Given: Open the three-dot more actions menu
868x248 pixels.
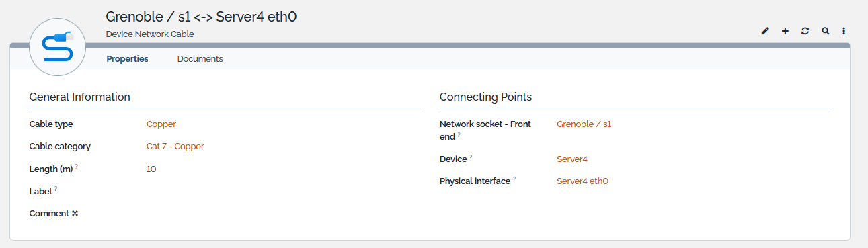Looking at the screenshot, I should pyautogui.click(x=844, y=31).
